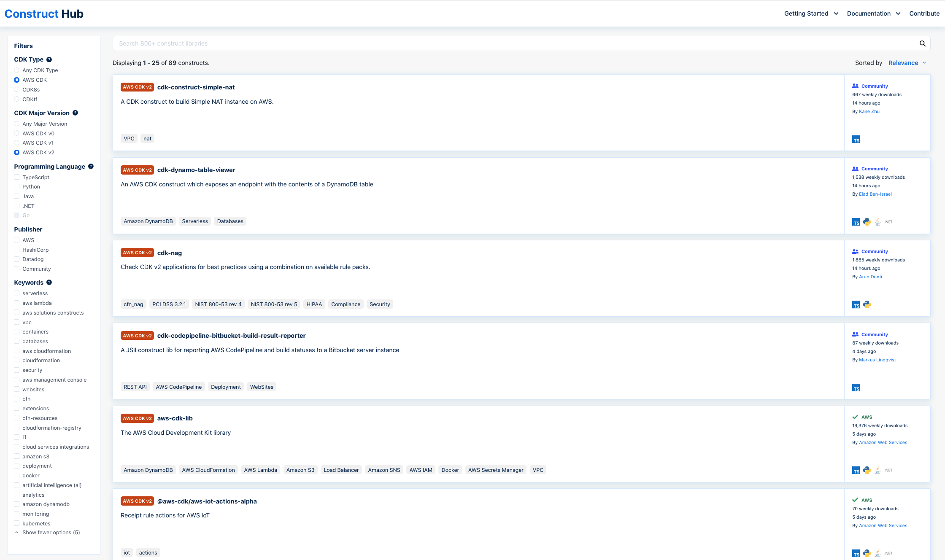Click Python icon on cdk-nag card
Viewport: 945px width, 560px height.
coord(867,304)
